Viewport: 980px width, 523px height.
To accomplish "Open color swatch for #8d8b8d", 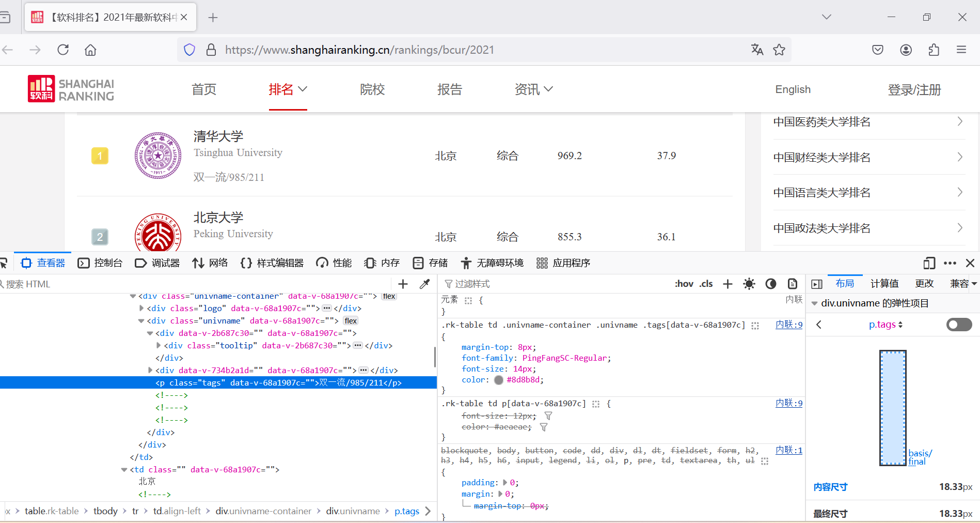I will pyautogui.click(x=498, y=380).
